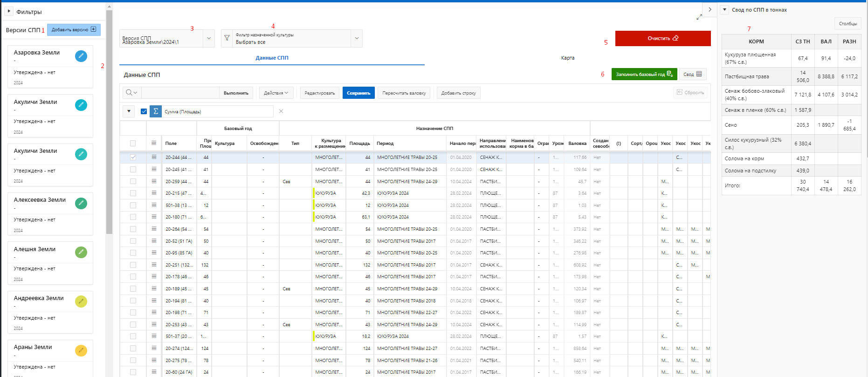Click the red Очистить button
Image resolution: width=868 pixels, height=377 pixels.
pos(662,38)
